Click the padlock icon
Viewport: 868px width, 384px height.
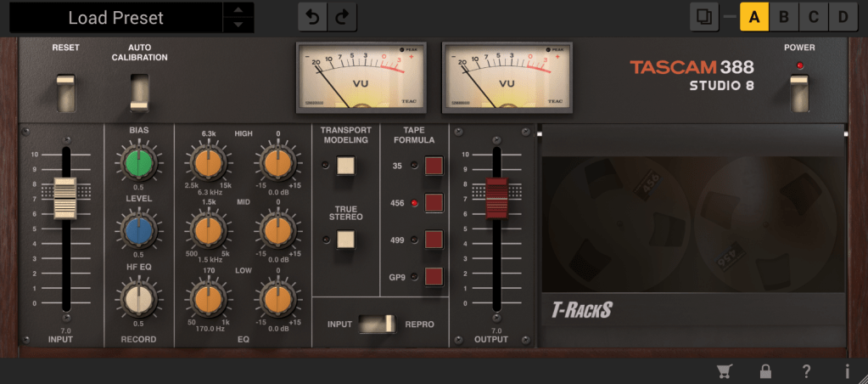(765, 371)
